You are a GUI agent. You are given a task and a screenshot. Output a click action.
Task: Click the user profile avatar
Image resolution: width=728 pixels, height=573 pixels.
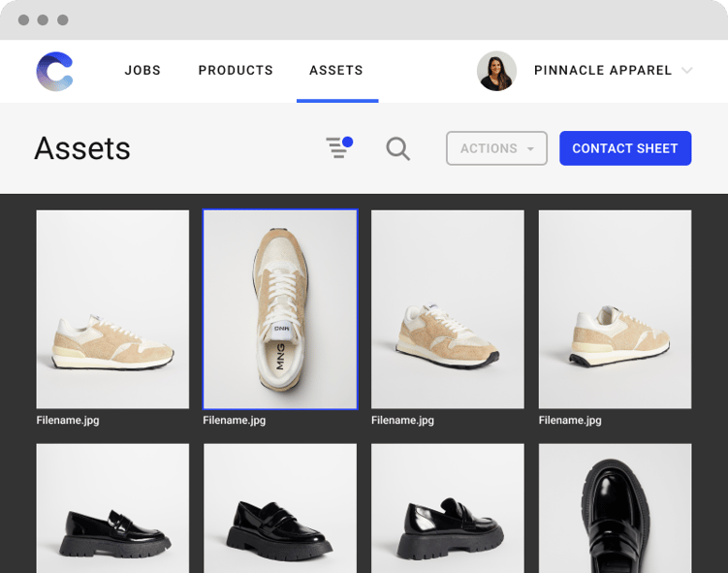tap(496, 71)
